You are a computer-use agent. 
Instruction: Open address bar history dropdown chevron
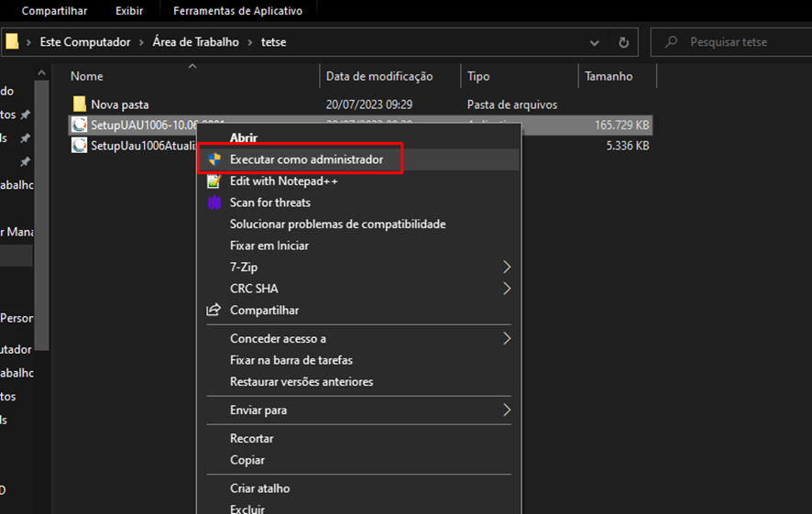tap(595, 42)
